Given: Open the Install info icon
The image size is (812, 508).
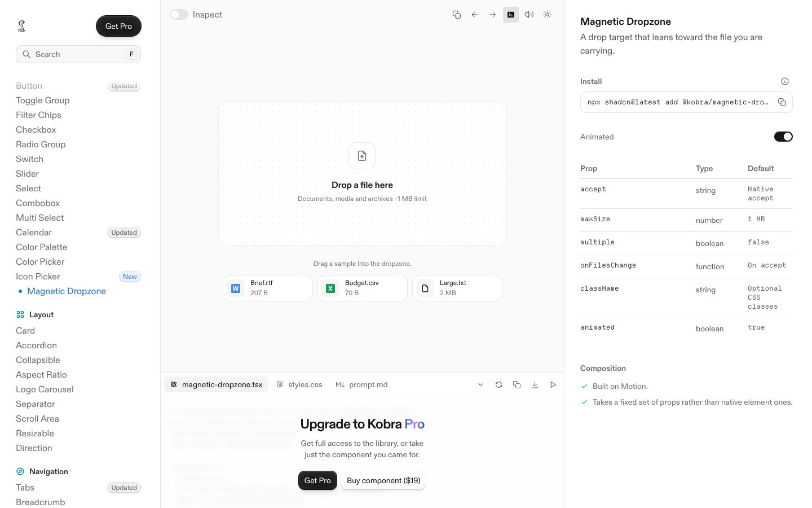Looking at the screenshot, I should pos(785,81).
